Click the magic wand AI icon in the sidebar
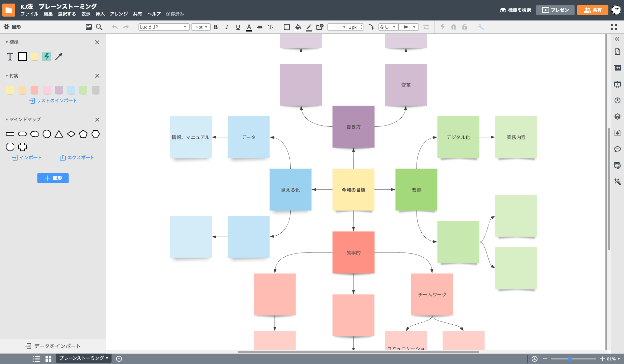The image size is (624, 364). [x=617, y=181]
